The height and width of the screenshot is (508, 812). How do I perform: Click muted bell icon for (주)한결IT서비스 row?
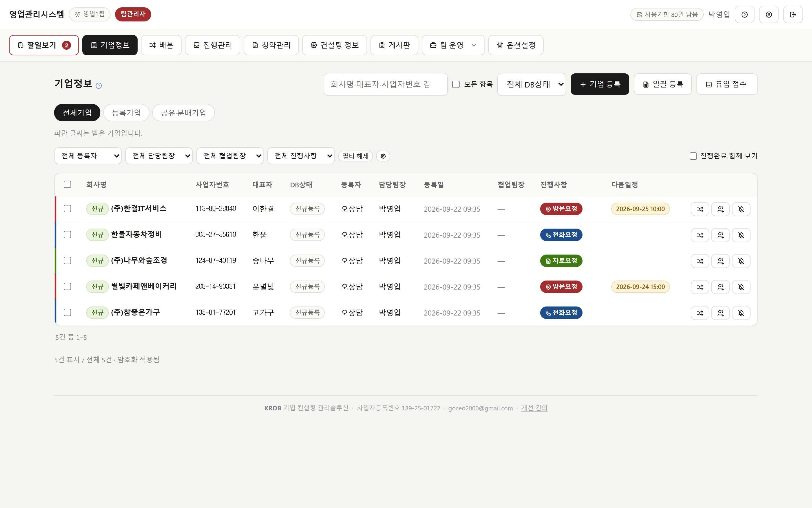[741, 209]
